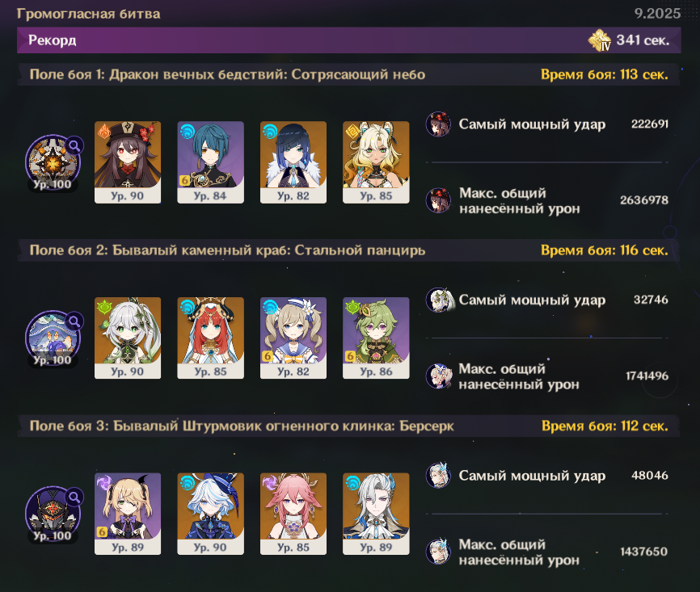Click the Nahida character card level 90
700x592 pixels.
(x=128, y=338)
